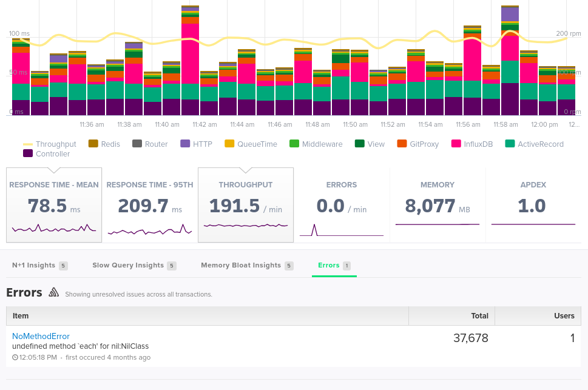This screenshot has width=588, height=390.
Task: Toggle the Throughput legend swatch
Action: [28, 144]
